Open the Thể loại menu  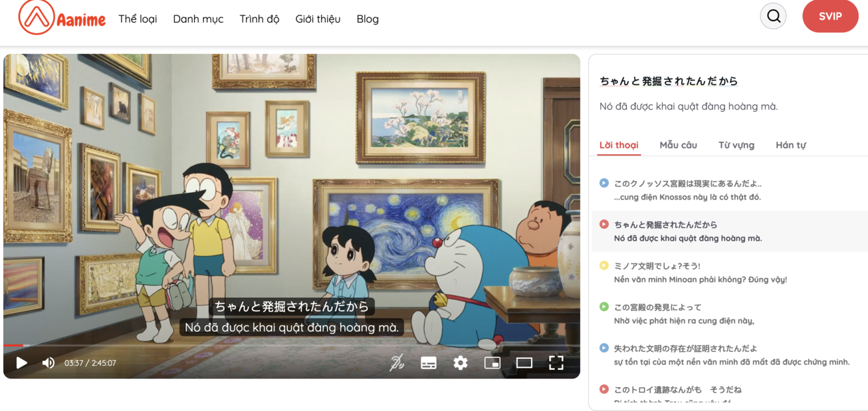(x=136, y=19)
